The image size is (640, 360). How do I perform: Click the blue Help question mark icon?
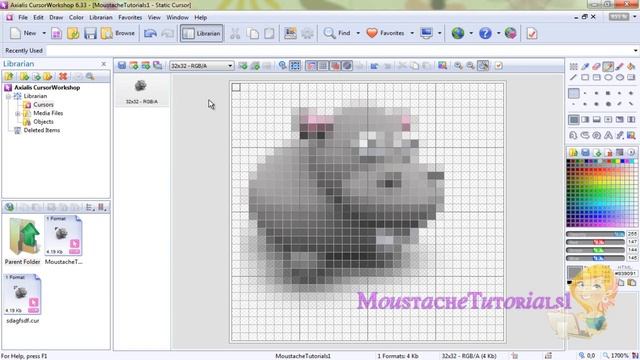pos(485,33)
